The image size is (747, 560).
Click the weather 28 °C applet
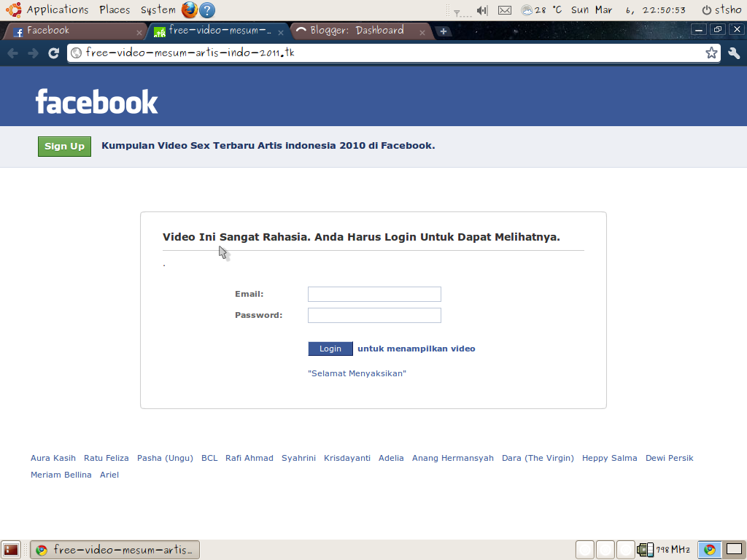(542, 10)
